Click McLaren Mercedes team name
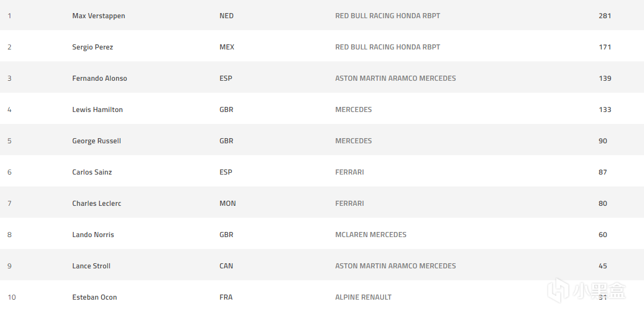The image size is (644, 311). pos(370,235)
